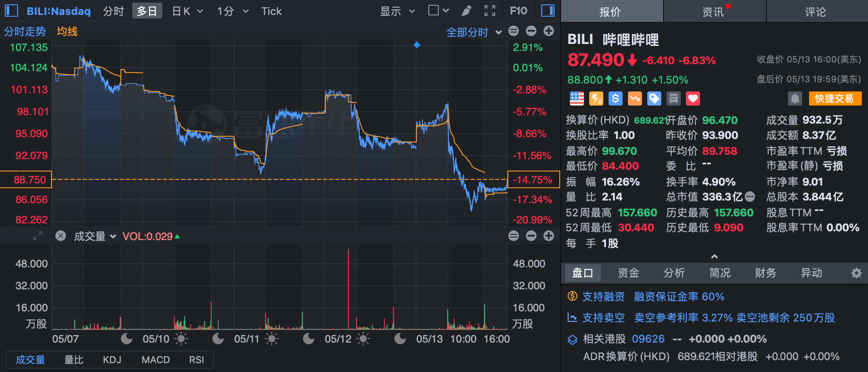Image resolution: width=868 pixels, height=372 pixels.
Task: Select the 财务 financials tab
Action: (x=766, y=273)
